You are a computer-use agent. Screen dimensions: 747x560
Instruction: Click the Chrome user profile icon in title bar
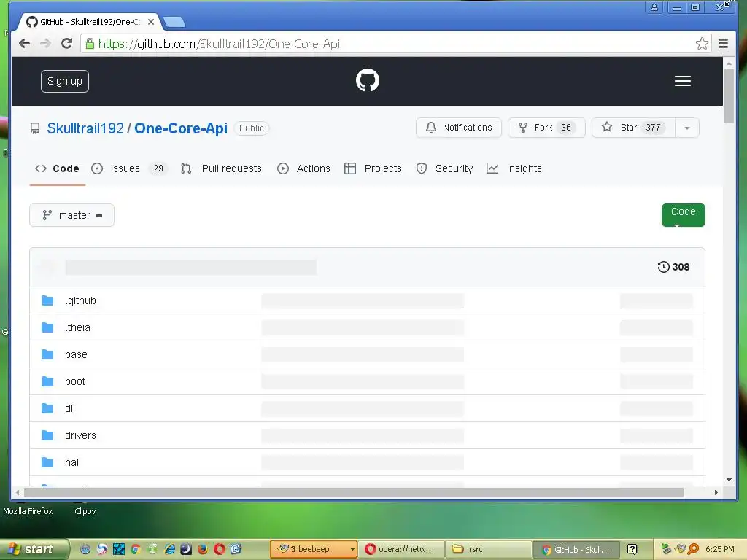tap(654, 7)
